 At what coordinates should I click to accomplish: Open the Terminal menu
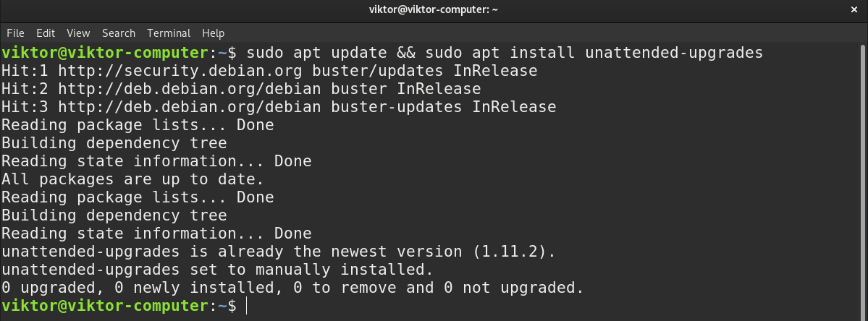(168, 33)
